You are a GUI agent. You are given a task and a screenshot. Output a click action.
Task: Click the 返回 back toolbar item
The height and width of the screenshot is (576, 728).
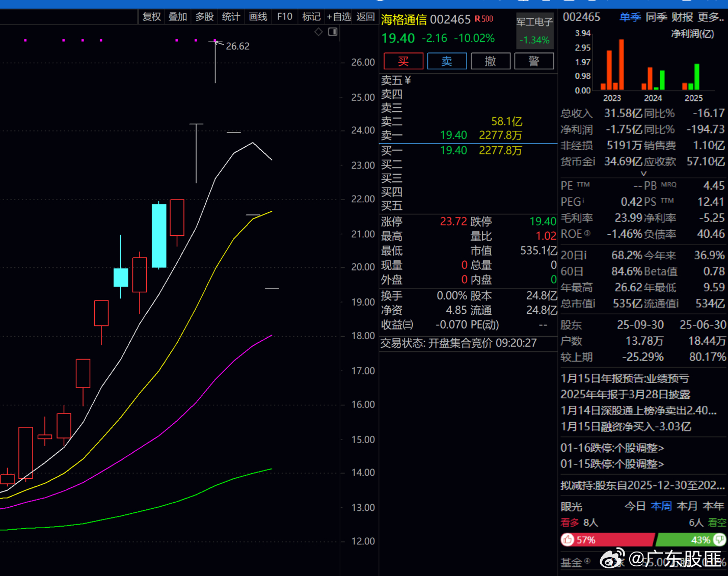pos(366,17)
